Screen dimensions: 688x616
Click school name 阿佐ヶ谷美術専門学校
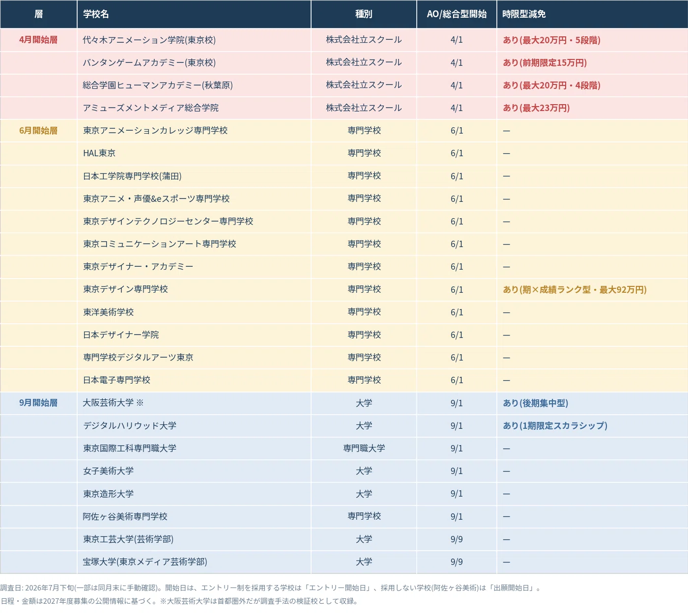pyautogui.click(x=125, y=517)
